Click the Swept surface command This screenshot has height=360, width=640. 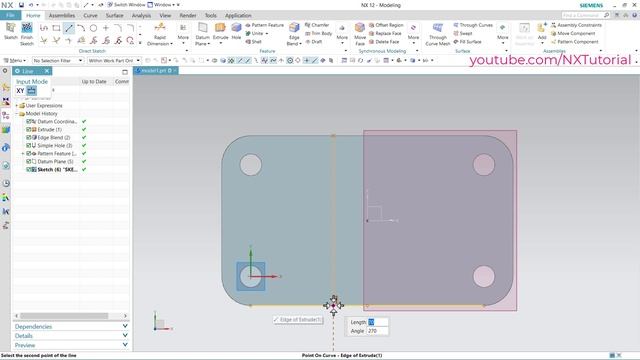click(462, 33)
